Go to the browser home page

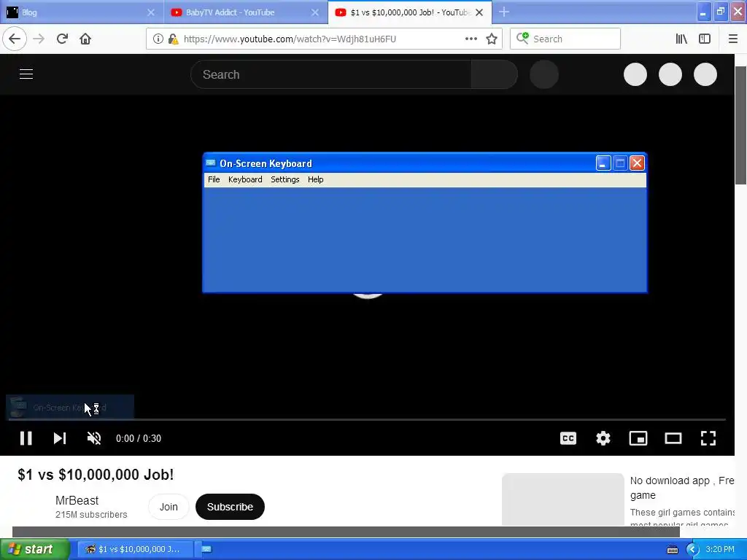[x=85, y=39]
